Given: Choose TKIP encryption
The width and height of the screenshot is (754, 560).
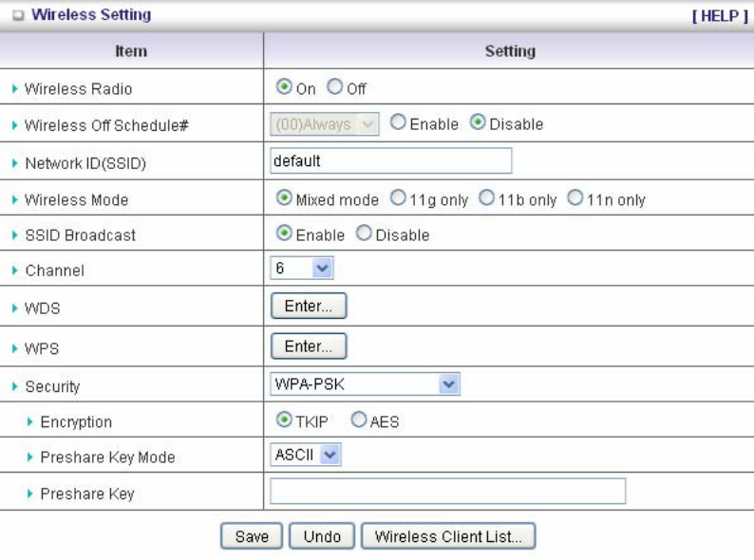Looking at the screenshot, I should pyautogui.click(x=283, y=421).
